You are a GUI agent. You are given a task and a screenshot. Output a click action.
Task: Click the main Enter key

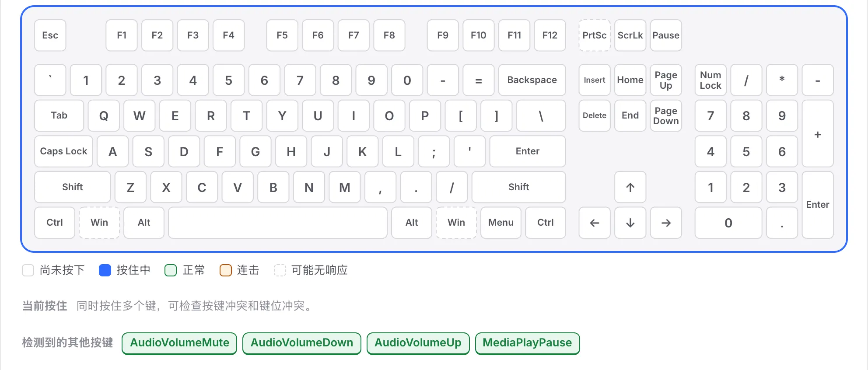click(x=528, y=151)
